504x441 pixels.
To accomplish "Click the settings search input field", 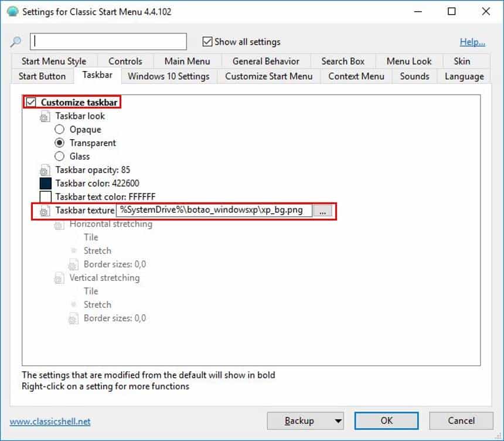I will pyautogui.click(x=108, y=42).
